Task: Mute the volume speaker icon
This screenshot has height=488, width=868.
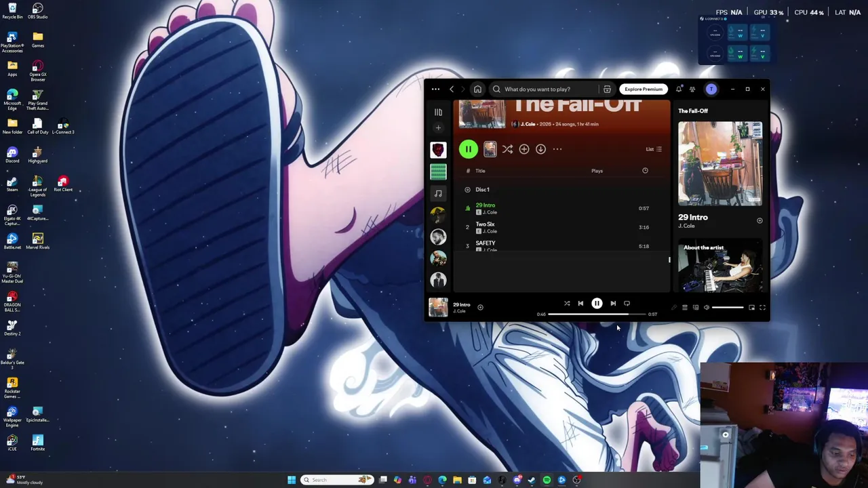Action: click(x=706, y=308)
